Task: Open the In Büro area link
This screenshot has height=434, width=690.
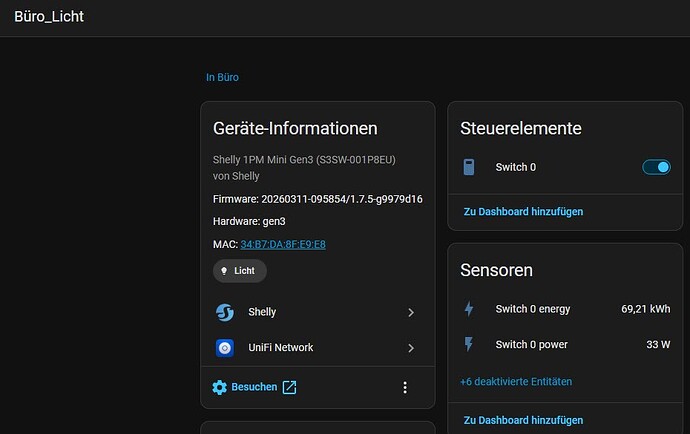Action: [222, 77]
